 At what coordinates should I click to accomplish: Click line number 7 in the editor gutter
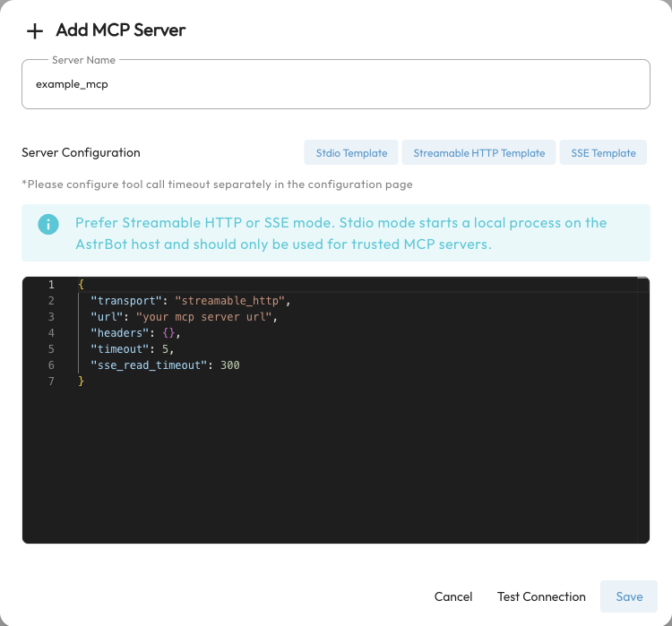pos(51,382)
